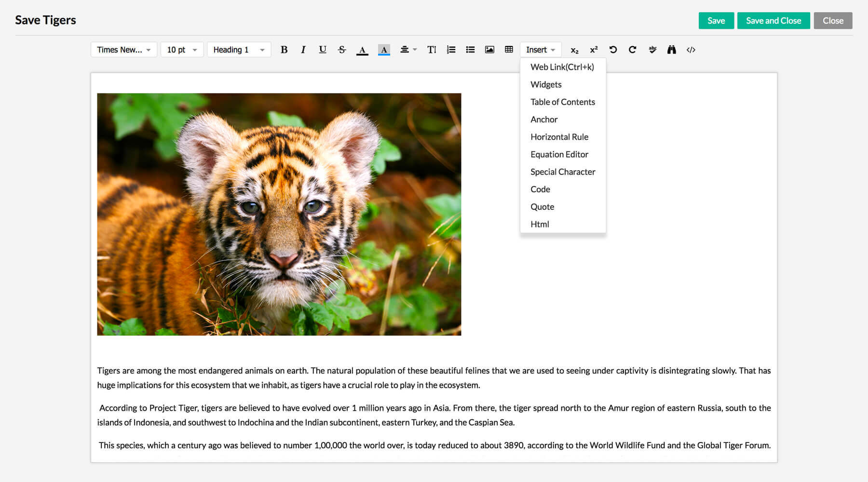
Task: Open the 10 pt font size dropdown
Action: (182, 50)
